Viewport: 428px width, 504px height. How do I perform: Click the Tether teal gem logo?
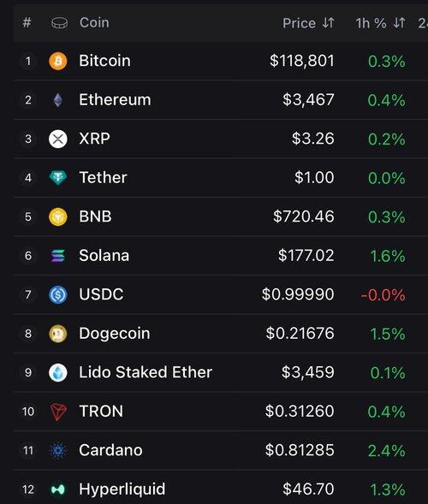[x=58, y=178]
